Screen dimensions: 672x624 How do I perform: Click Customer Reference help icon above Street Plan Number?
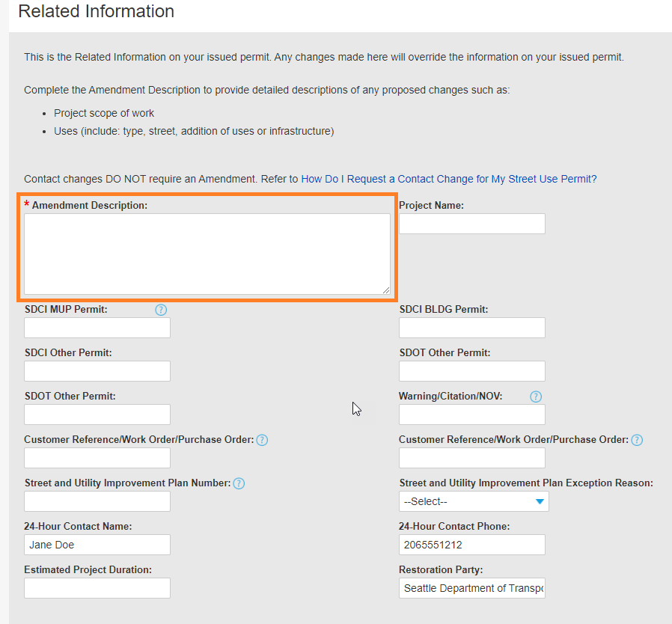coord(262,440)
